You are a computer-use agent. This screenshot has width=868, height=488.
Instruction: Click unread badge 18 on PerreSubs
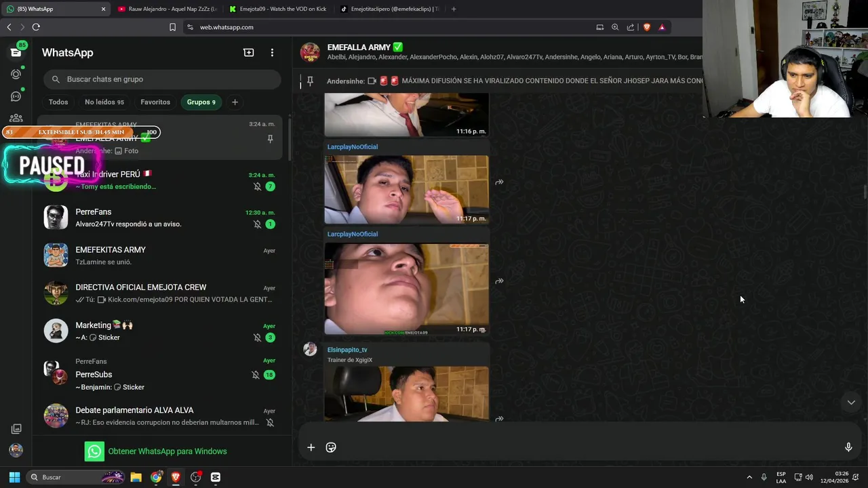pos(269,375)
